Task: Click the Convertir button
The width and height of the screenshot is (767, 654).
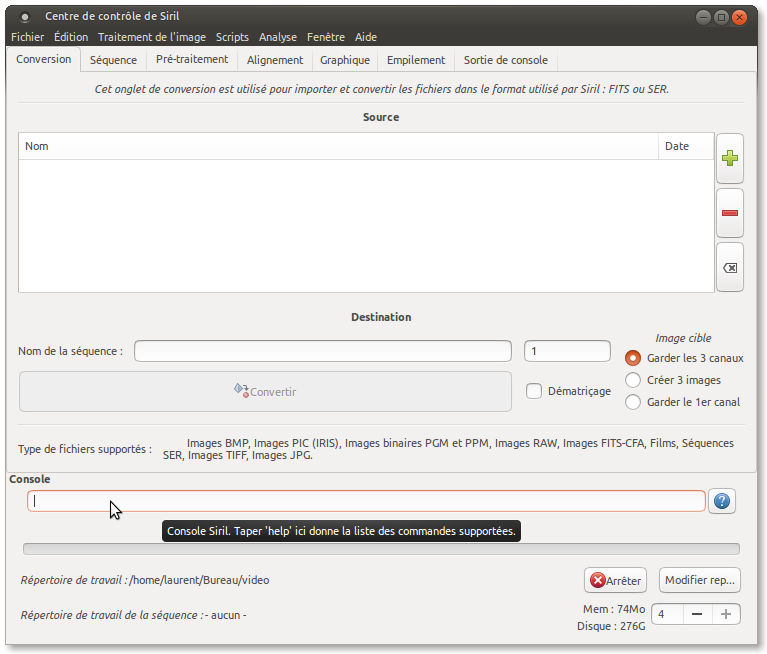Action: click(x=265, y=392)
